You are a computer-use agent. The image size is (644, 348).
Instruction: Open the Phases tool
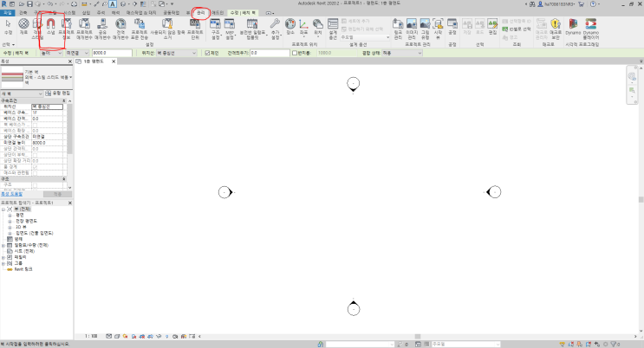tap(452, 27)
